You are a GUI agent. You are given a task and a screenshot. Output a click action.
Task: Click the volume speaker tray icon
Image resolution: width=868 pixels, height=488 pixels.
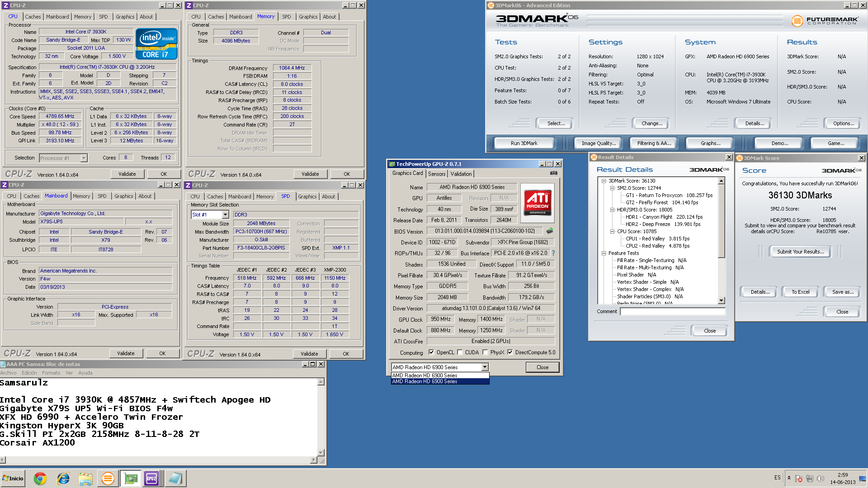821,479
